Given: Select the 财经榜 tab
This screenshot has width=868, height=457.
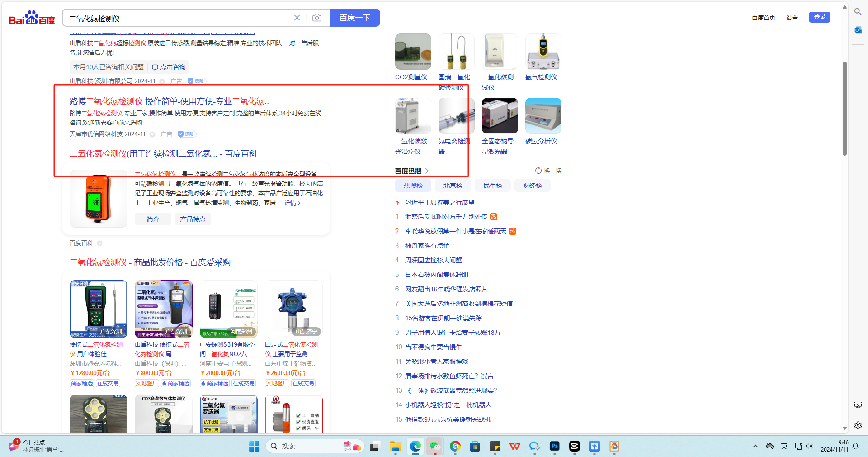Looking at the screenshot, I should click(532, 186).
